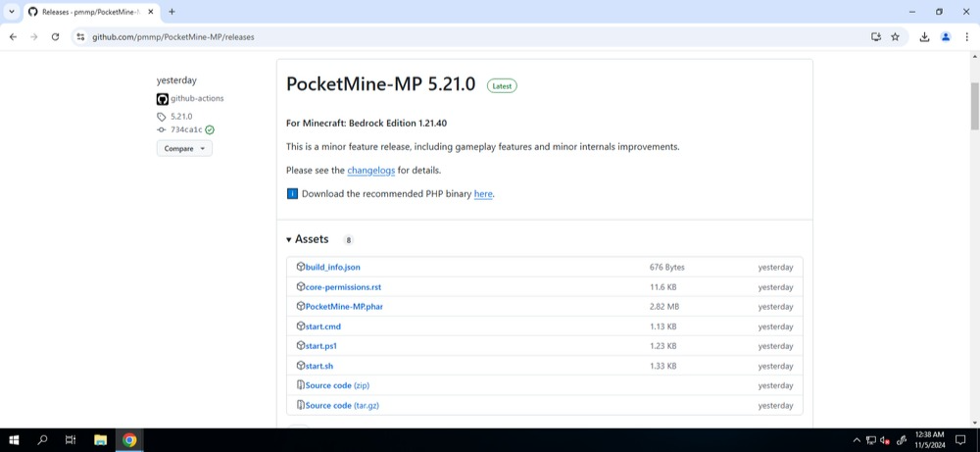
Task: Select the Releases browser tab
Action: (x=90, y=12)
